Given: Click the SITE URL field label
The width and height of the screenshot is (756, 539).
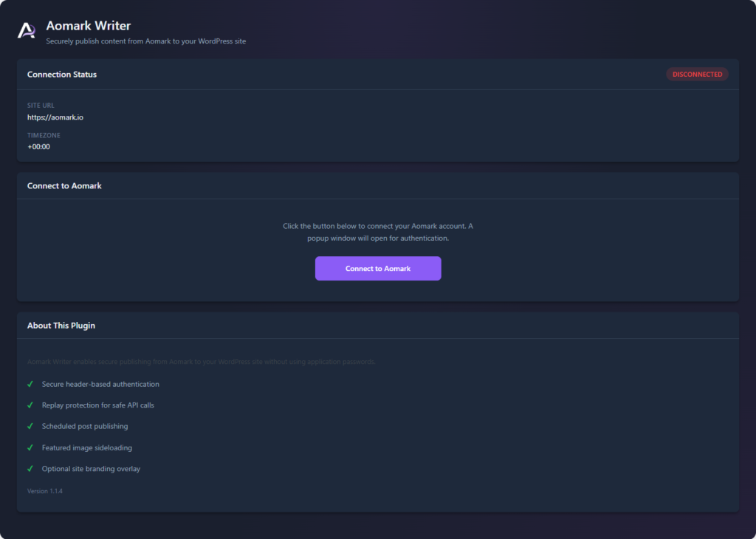Looking at the screenshot, I should coord(41,106).
